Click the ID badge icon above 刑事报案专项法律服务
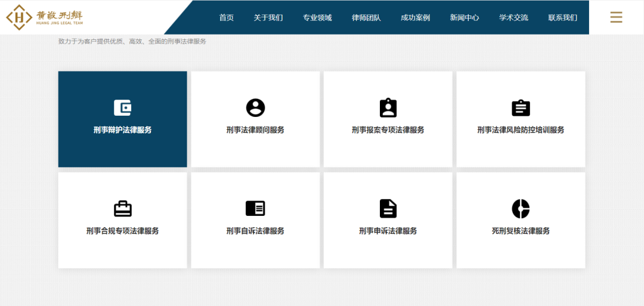This screenshot has width=644, height=306. tap(388, 107)
